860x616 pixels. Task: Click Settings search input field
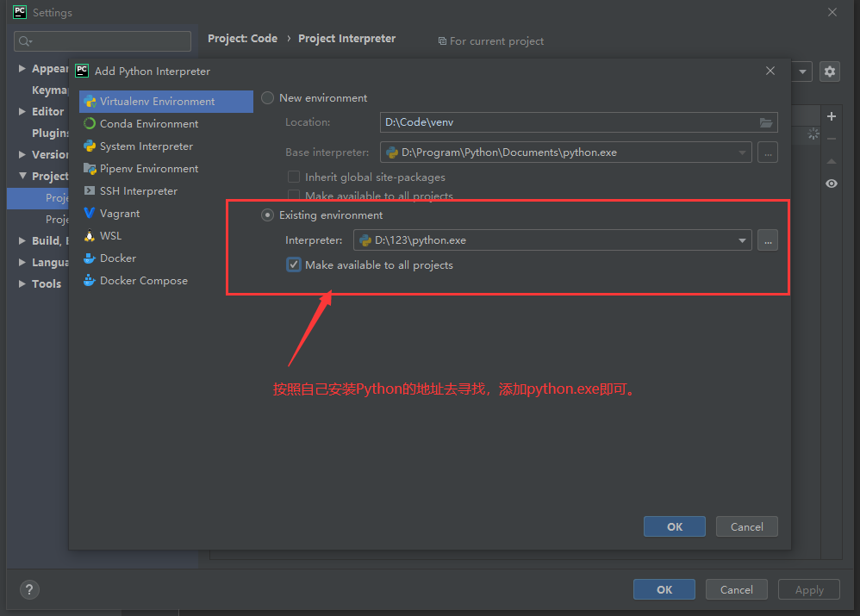coord(103,41)
